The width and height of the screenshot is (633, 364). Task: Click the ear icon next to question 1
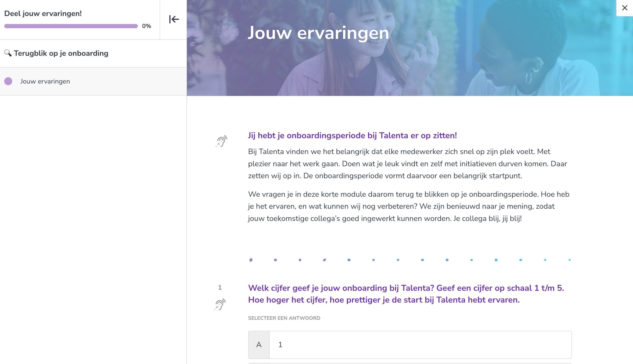(220, 304)
